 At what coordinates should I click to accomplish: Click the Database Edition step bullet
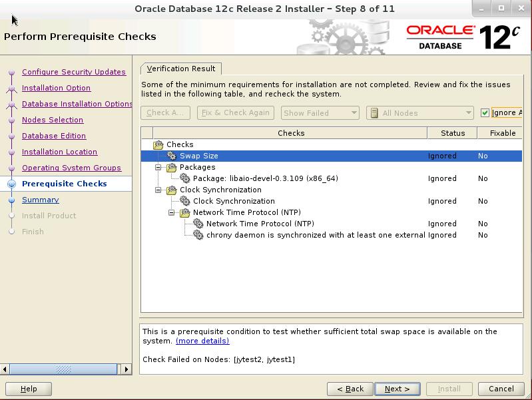11,136
